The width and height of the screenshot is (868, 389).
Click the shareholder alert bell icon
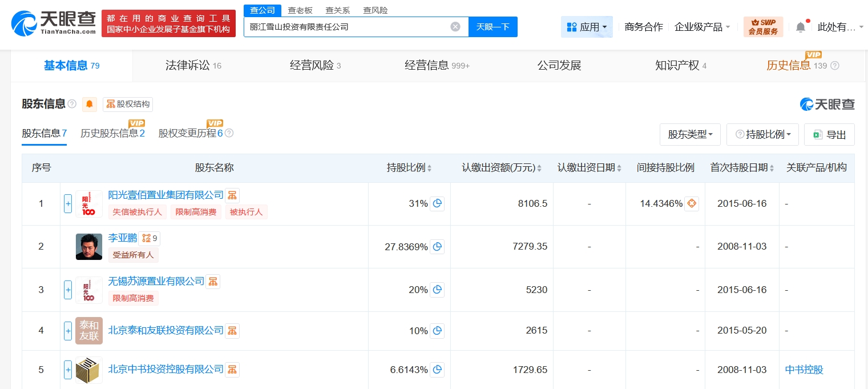90,104
